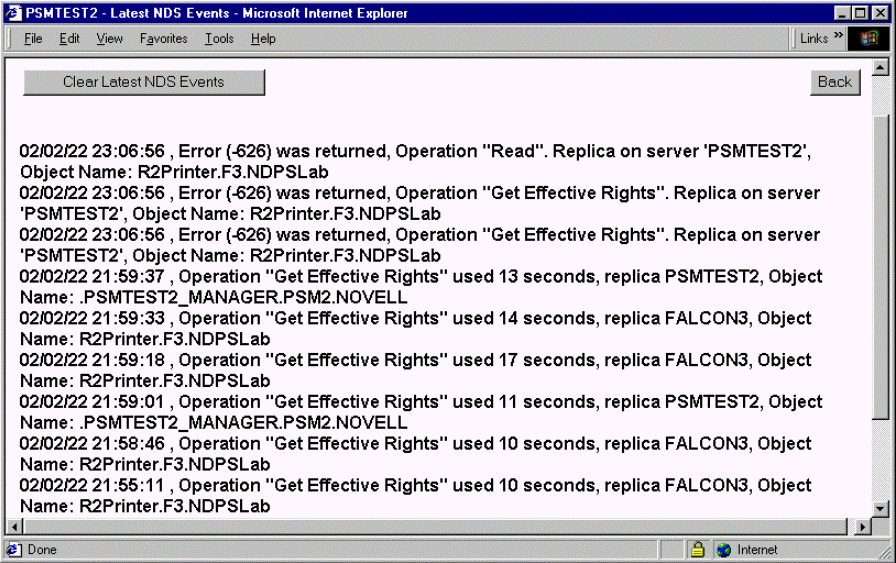Click the Links toolbar label

[x=814, y=38]
